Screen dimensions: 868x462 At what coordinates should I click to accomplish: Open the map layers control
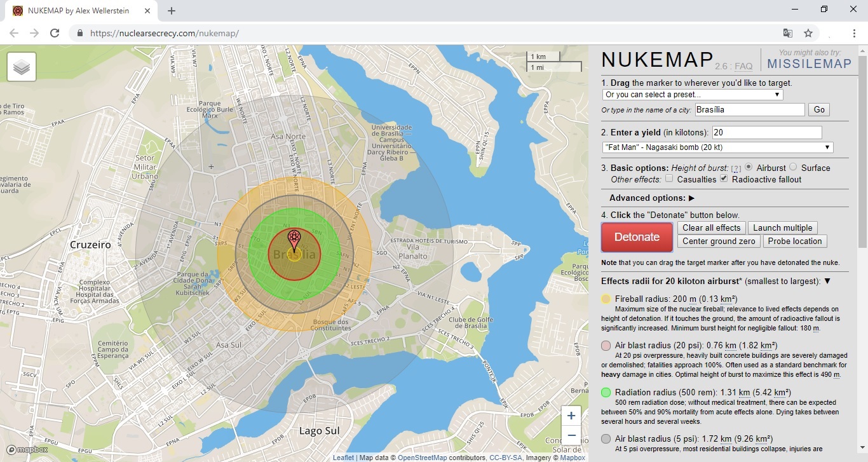coord(22,67)
